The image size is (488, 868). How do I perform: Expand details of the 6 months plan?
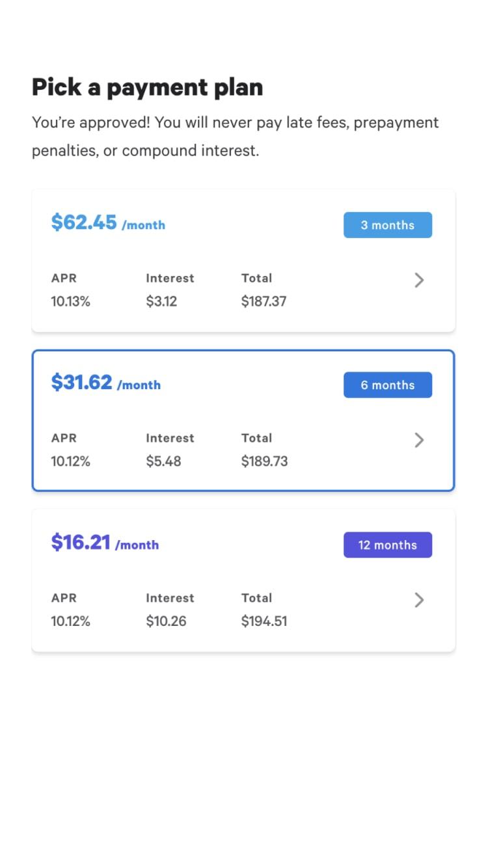point(419,440)
